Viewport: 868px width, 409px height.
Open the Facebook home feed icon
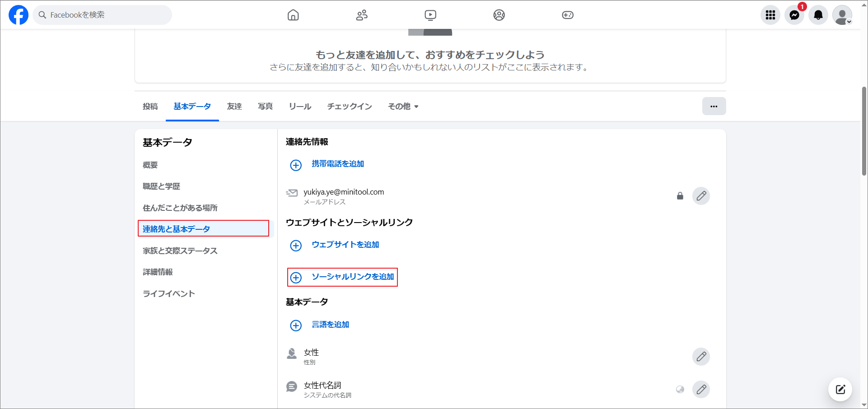293,14
